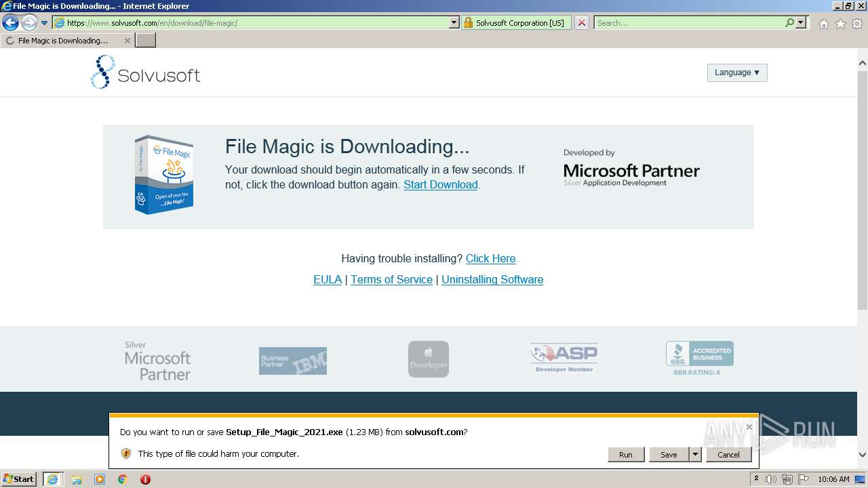
Task: Click the File Magic product box image
Action: (x=164, y=175)
